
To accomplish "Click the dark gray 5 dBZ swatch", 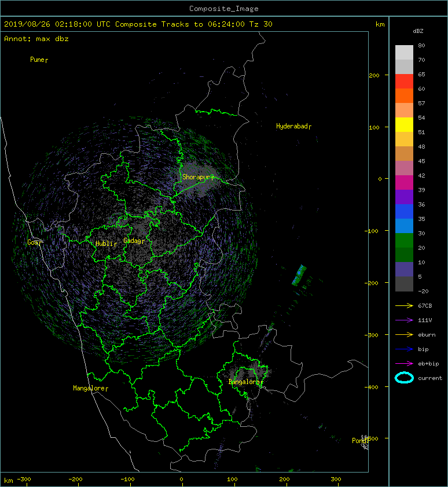I will [404, 283].
